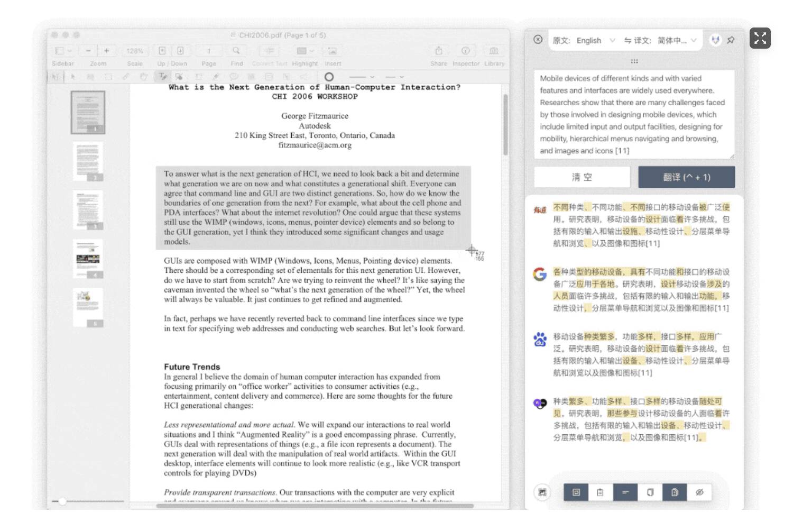
Task: Zoom out with the minus button
Action: point(88,51)
